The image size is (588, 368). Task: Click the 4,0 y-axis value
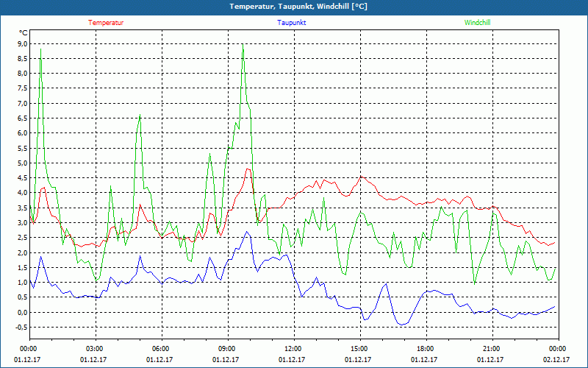[23, 193]
